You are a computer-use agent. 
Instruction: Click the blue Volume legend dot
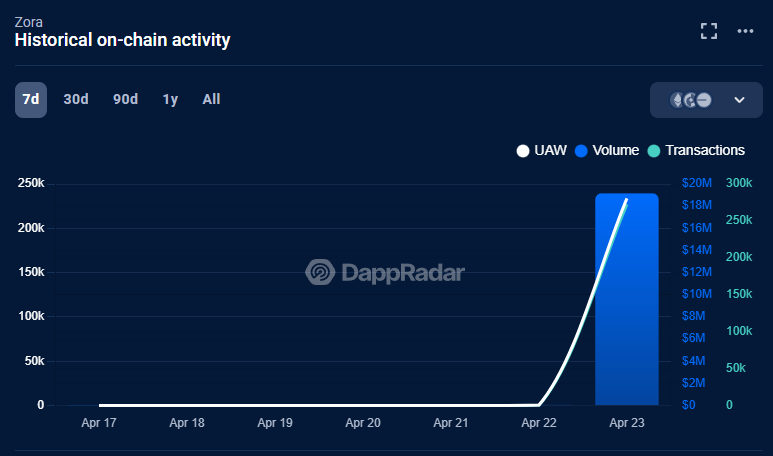click(580, 151)
